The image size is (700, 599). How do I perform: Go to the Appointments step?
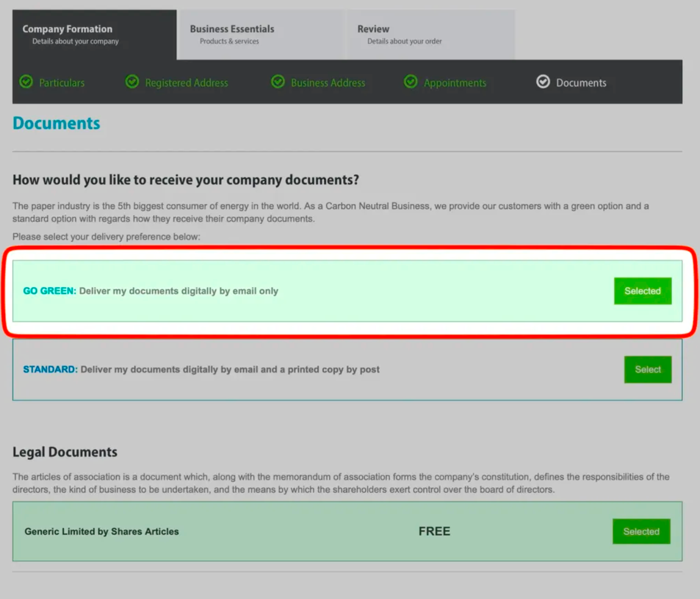coord(455,83)
